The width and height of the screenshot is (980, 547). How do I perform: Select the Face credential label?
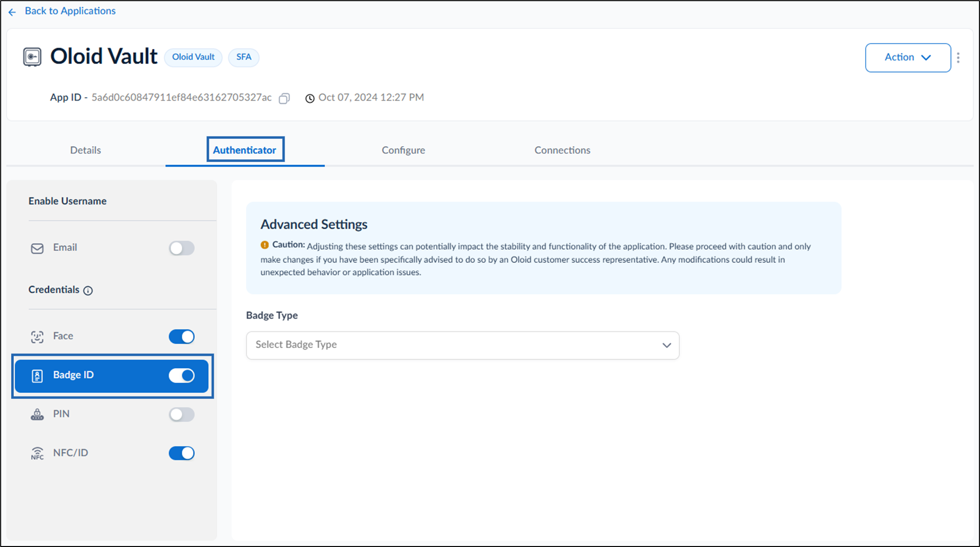[63, 336]
